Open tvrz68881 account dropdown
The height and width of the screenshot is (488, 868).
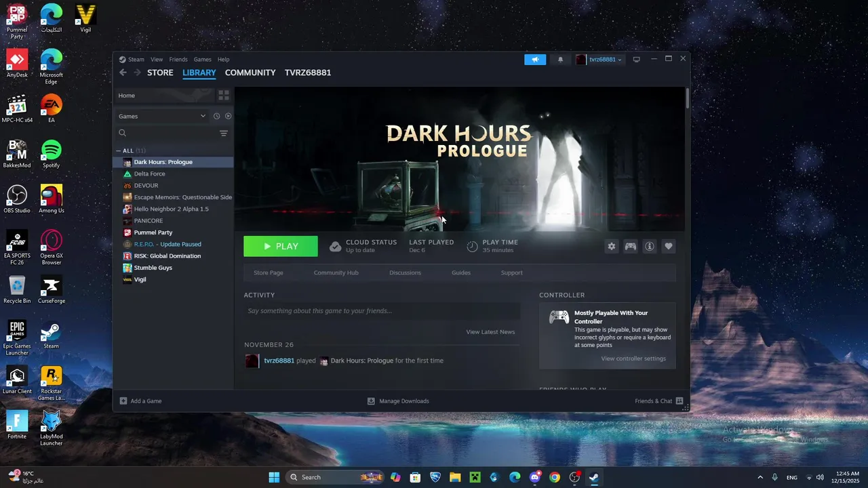599,60
